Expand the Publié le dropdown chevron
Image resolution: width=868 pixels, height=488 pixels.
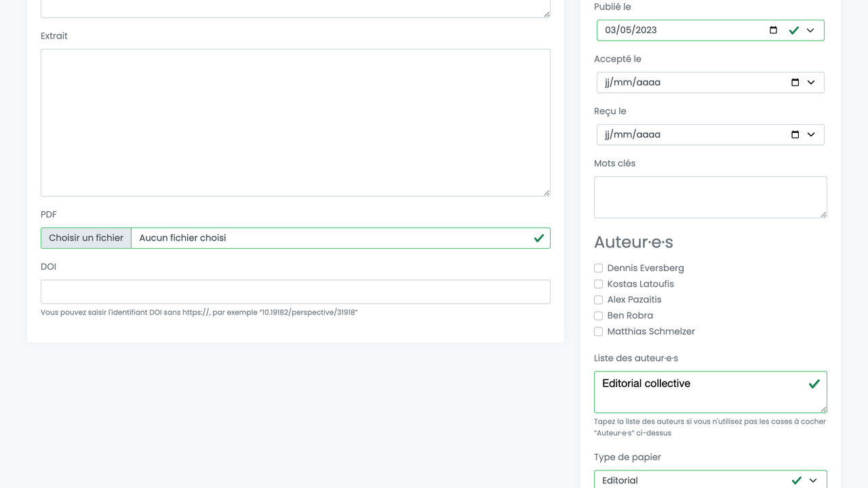click(811, 30)
